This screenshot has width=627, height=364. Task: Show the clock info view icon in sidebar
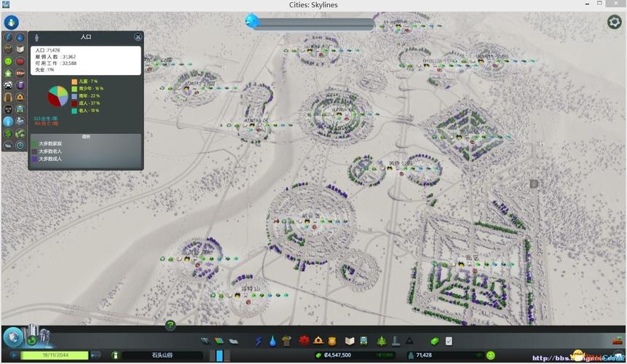tap(20, 146)
